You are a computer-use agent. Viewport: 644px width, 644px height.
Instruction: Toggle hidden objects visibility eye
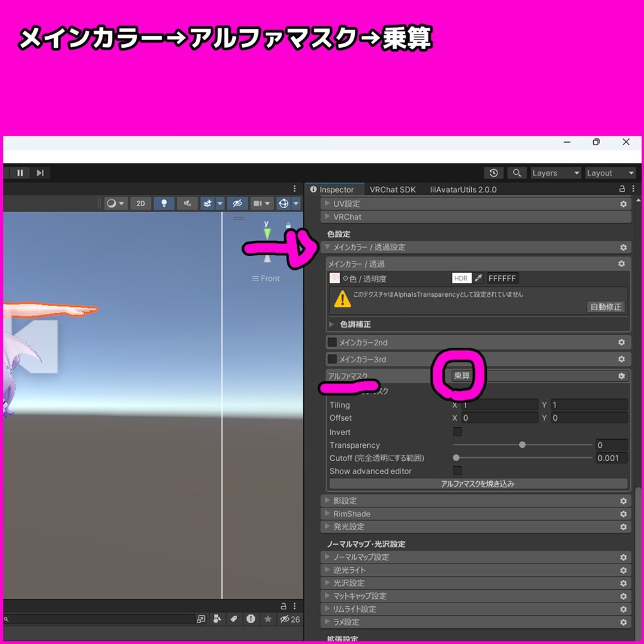[x=237, y=203]
